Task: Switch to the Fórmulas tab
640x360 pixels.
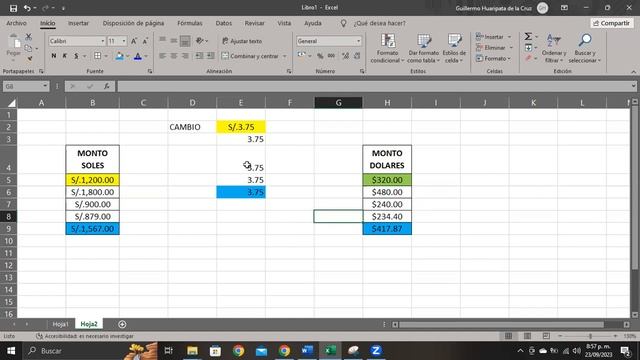Action: (x=190, y=23)
